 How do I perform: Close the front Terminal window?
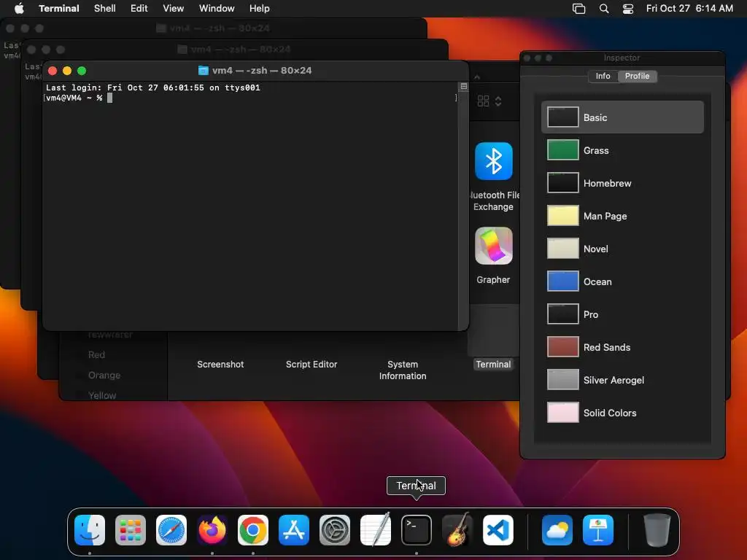point(53,71)
